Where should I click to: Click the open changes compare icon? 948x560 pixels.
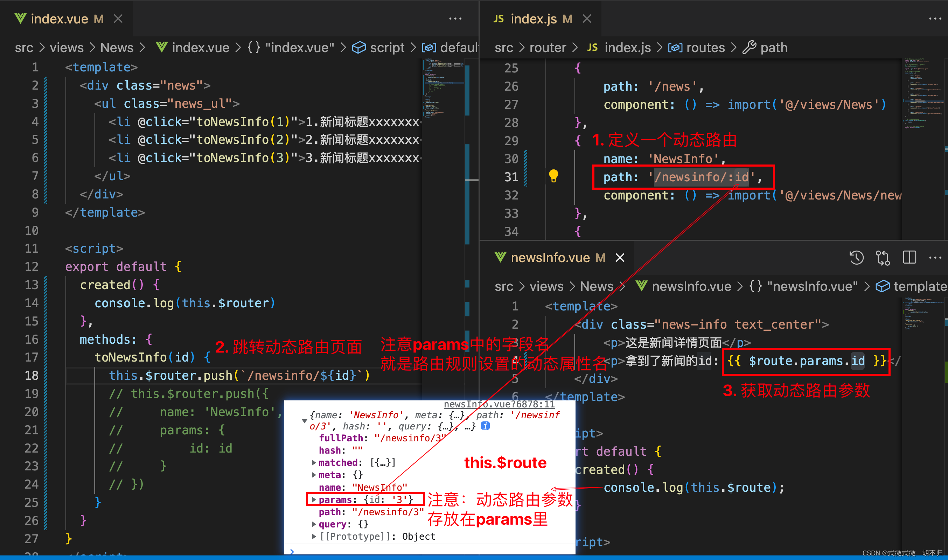coord(883,258)
